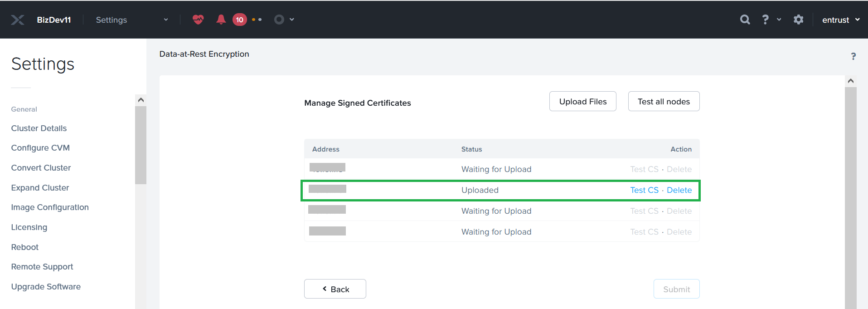868x309 pixels.
Task: Open Remote Support settings
Action: point(42,267)
